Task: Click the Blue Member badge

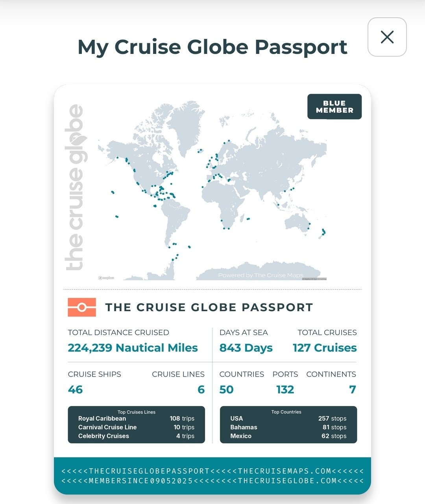Action: pyautogui.click(x=334, y=107)
